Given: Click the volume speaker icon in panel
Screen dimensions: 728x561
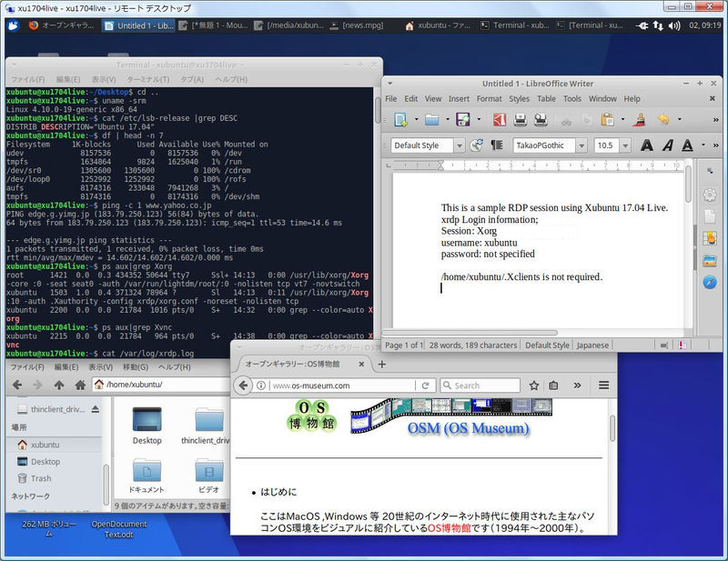Looking at the screenshot, I should 674,26.
